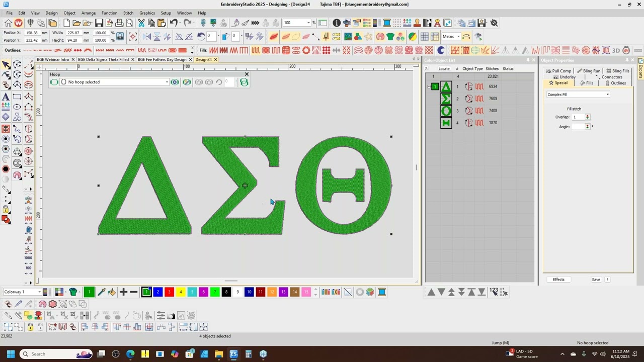The width and height of the screenshot is (644, 362).
Task: Click the grid display icon in toolbar
Action: pyautogui.click(x=425, y=36)
